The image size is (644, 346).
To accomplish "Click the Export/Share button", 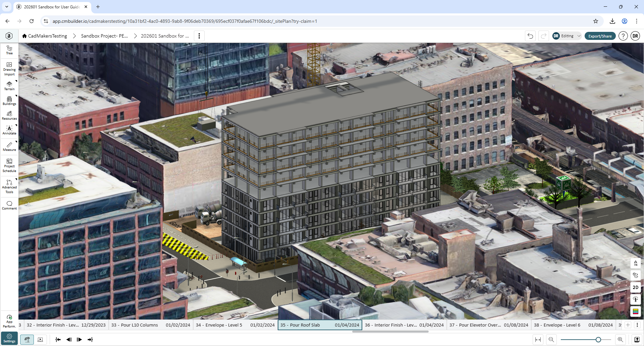I will pyautogui.click(x=600, y=36).
